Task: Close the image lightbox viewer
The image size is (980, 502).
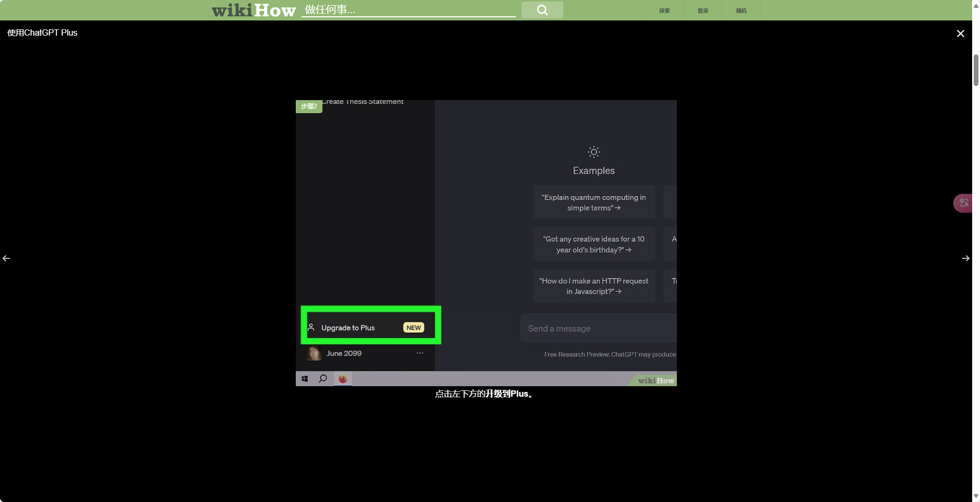Action: (x=960, y=34)
